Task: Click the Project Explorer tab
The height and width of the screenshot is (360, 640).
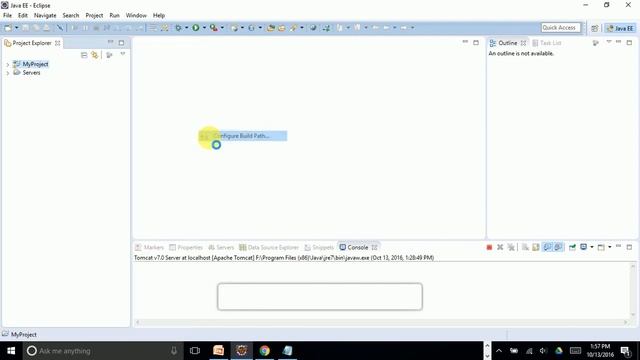Action: 32,43
